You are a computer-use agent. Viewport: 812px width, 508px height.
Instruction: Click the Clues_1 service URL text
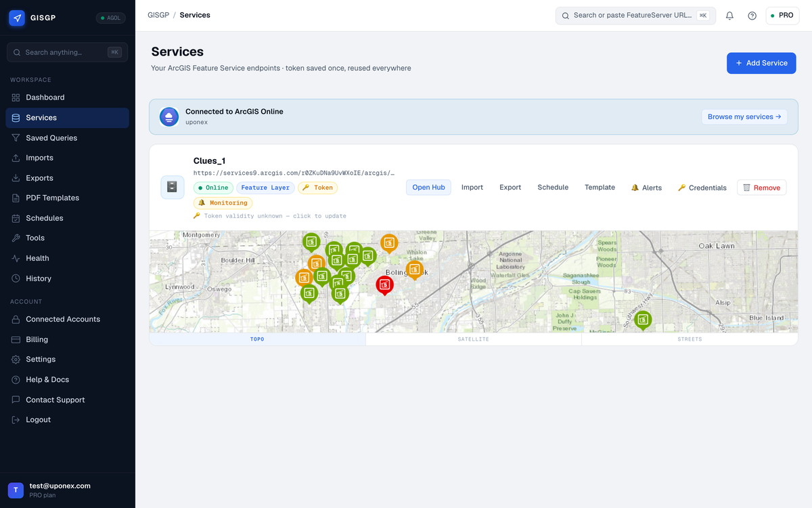[294, 173]
